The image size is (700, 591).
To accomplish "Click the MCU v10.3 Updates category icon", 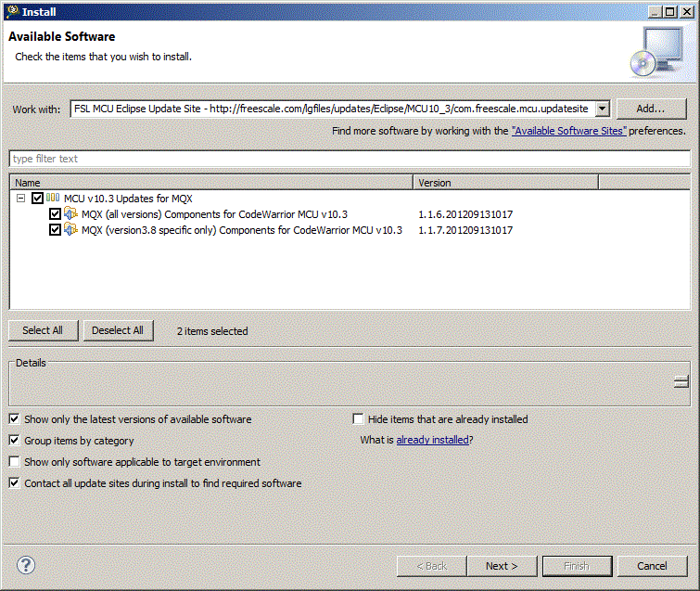I will tap(53, 198).
